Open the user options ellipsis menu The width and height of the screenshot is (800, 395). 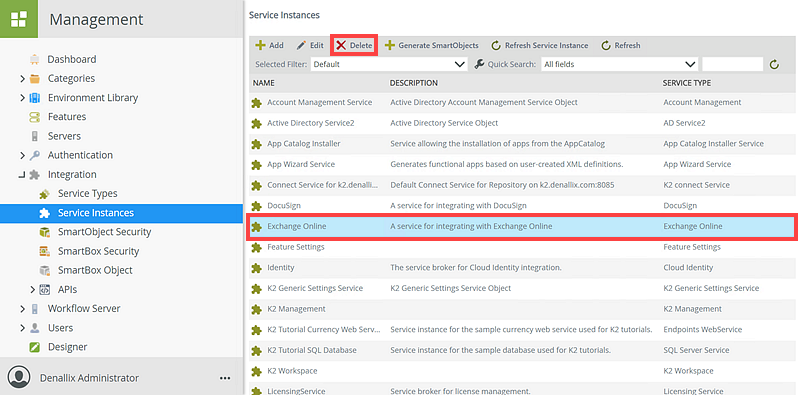click(x=225, y=378)
